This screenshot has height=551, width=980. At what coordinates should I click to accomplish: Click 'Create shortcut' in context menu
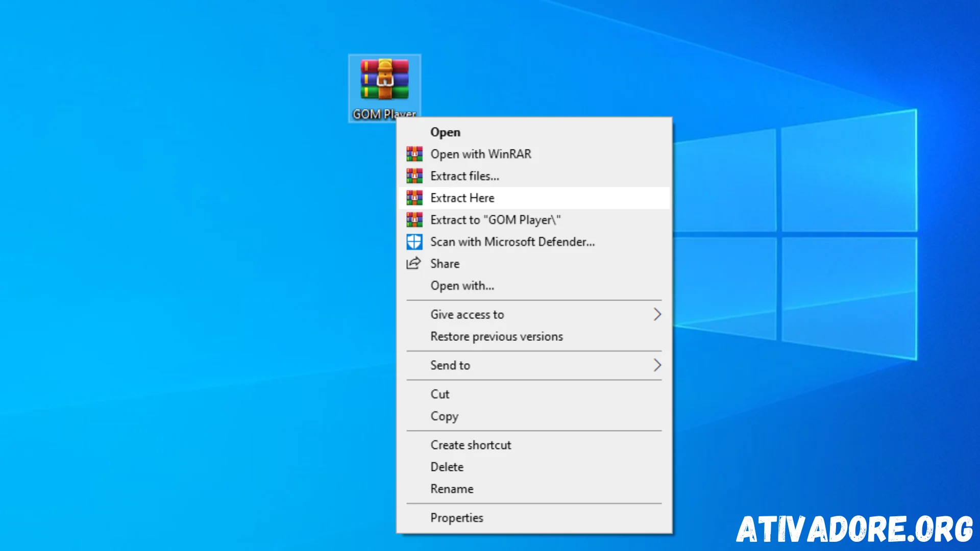pos(471,444)
